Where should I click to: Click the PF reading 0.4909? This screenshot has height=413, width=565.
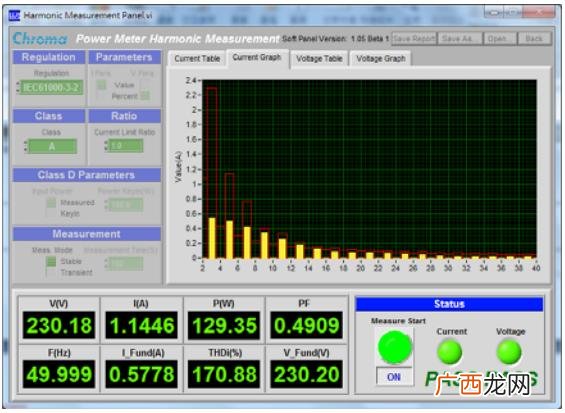(x=307, y=325)
